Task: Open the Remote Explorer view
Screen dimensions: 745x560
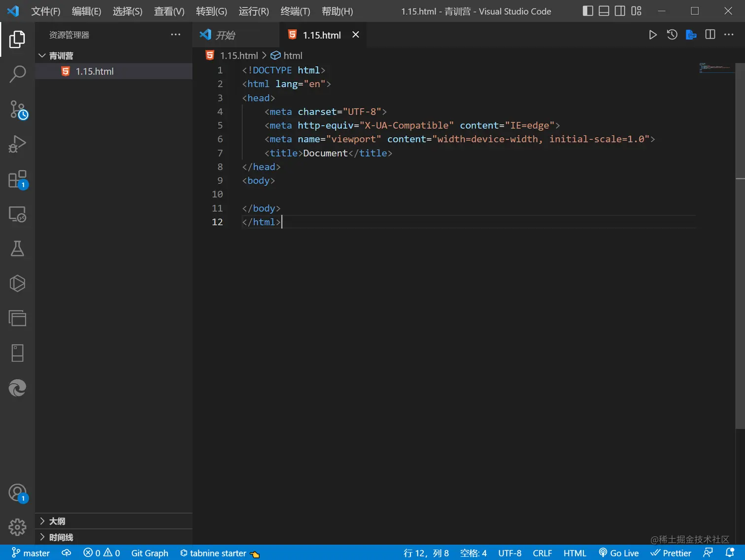Action: coord(17,214)
